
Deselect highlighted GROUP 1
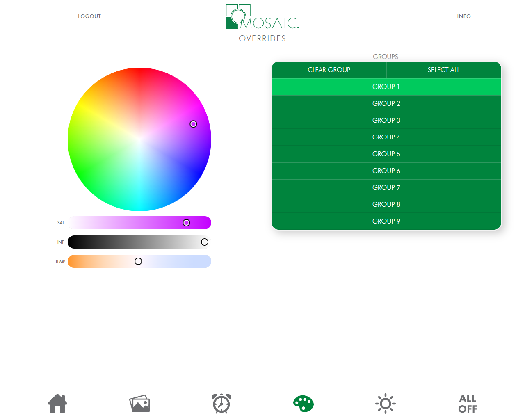[x=386, y=87]
